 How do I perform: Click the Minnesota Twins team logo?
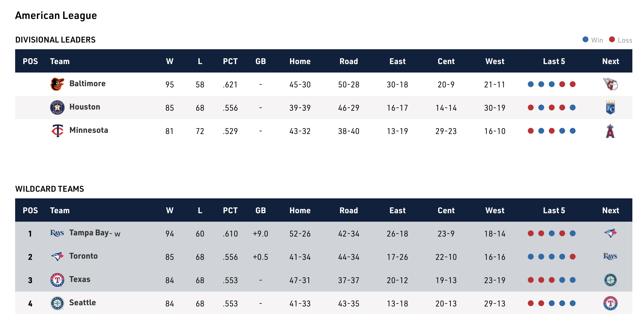coord(57,131)
